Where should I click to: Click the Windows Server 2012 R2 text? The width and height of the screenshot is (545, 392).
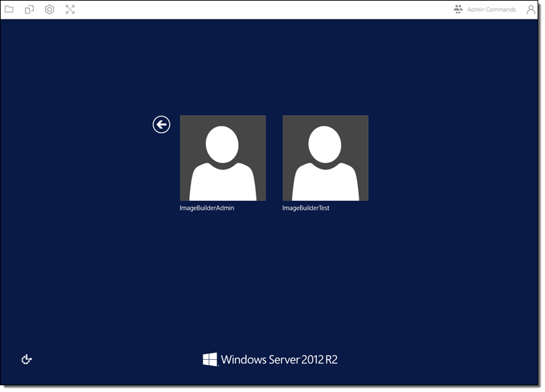tap(279, 360)
